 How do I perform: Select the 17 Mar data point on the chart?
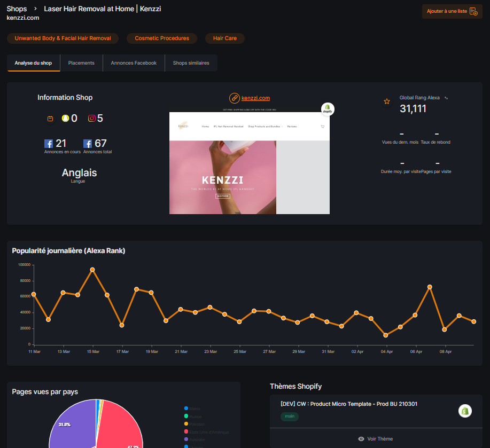point(122,325)
